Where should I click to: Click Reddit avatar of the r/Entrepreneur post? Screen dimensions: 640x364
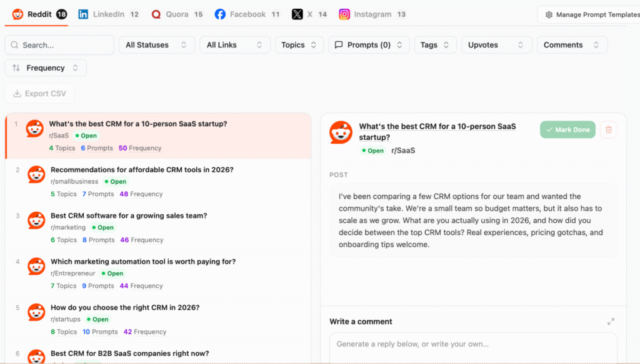(x=36, y=266)
